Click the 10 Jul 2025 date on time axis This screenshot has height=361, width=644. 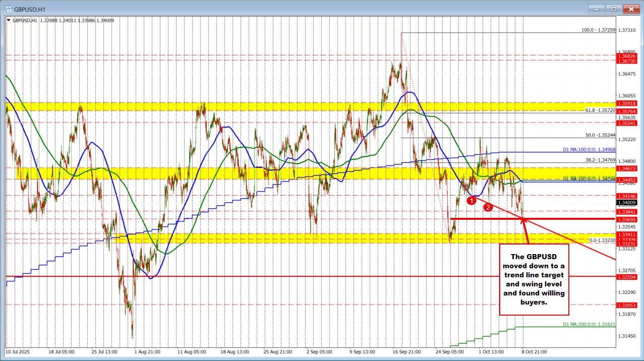click(18, 351)
